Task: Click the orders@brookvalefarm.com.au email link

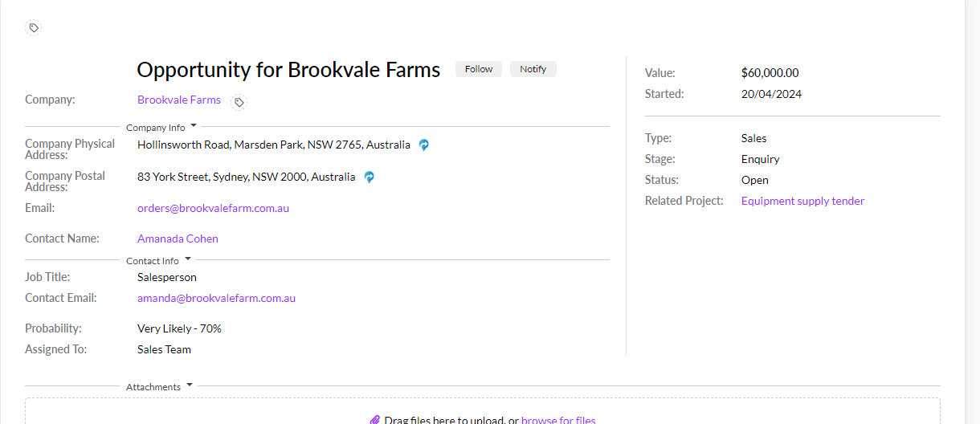Action: coord(213,208)
